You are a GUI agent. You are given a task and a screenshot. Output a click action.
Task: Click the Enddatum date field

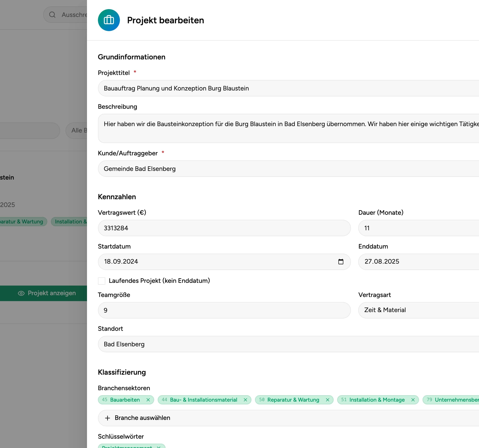click(x=418, y=262)
